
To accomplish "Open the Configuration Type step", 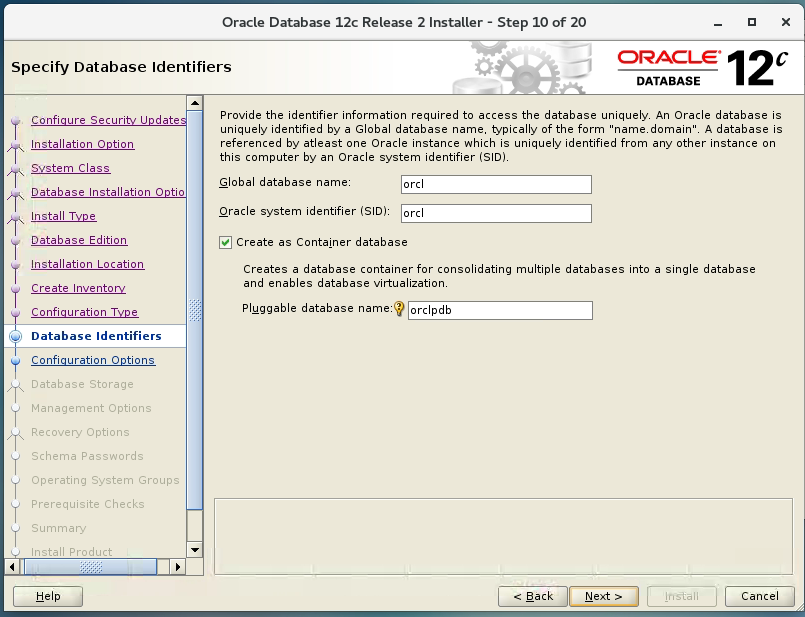I will click(84, 312).
